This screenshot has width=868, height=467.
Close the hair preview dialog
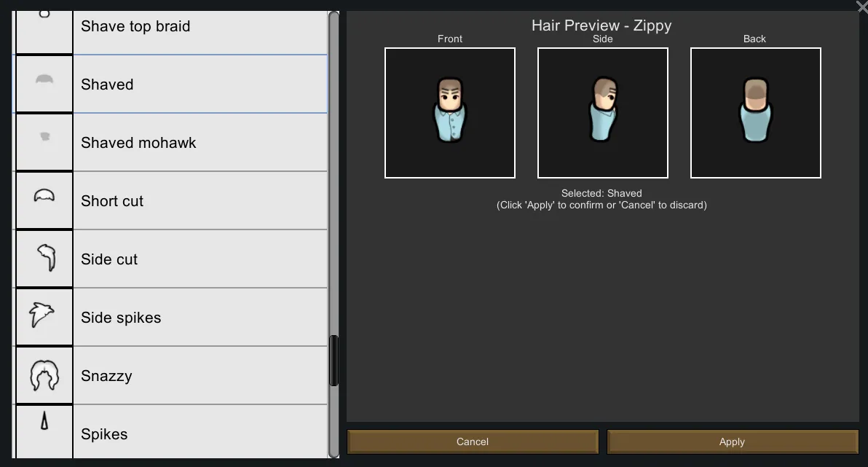[861, 7]
